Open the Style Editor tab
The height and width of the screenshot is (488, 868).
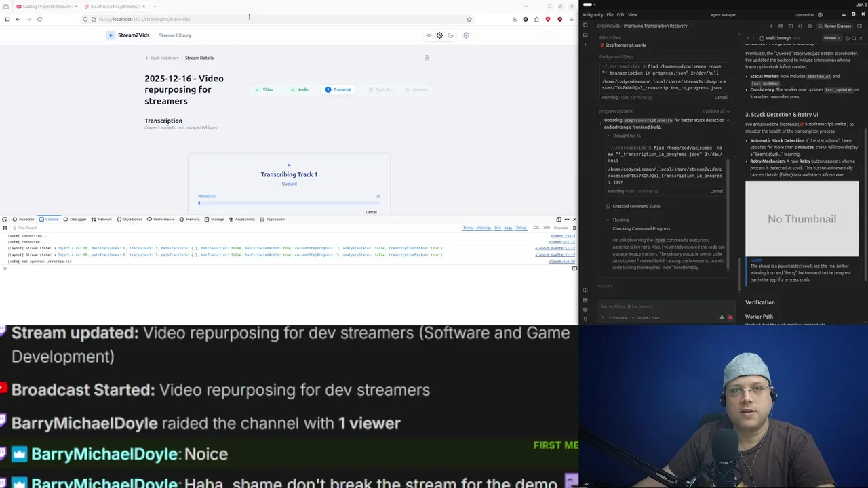pyautogui.click(x=130, y=220)
